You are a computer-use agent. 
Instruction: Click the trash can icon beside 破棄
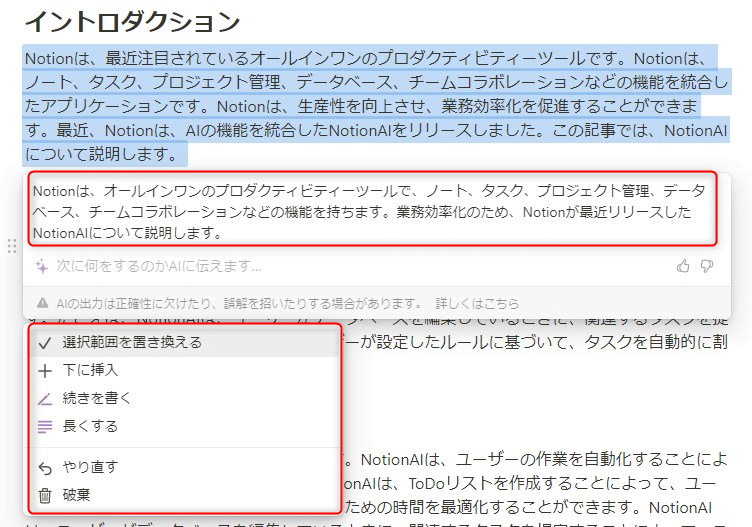pyautogui.click(x=45, y=495)
